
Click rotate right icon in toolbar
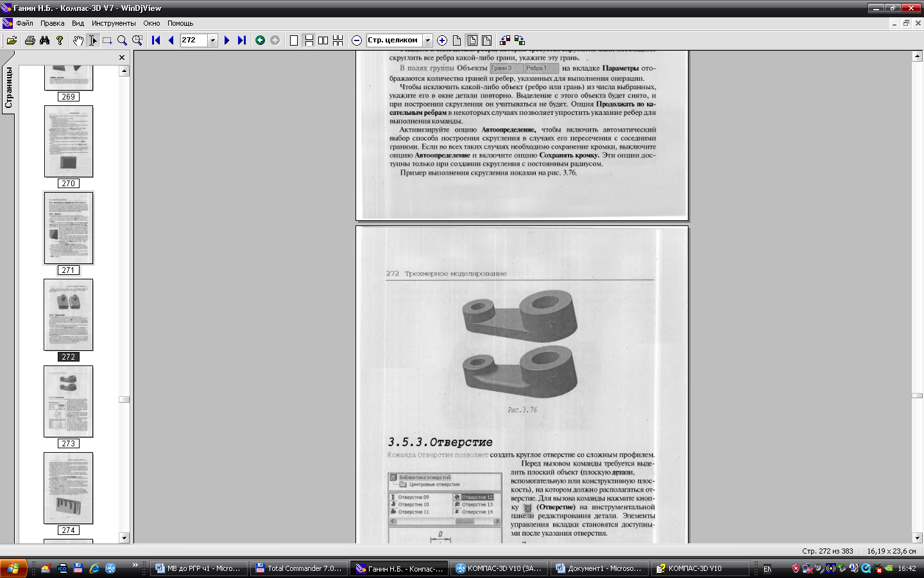(x=520, y=40)
